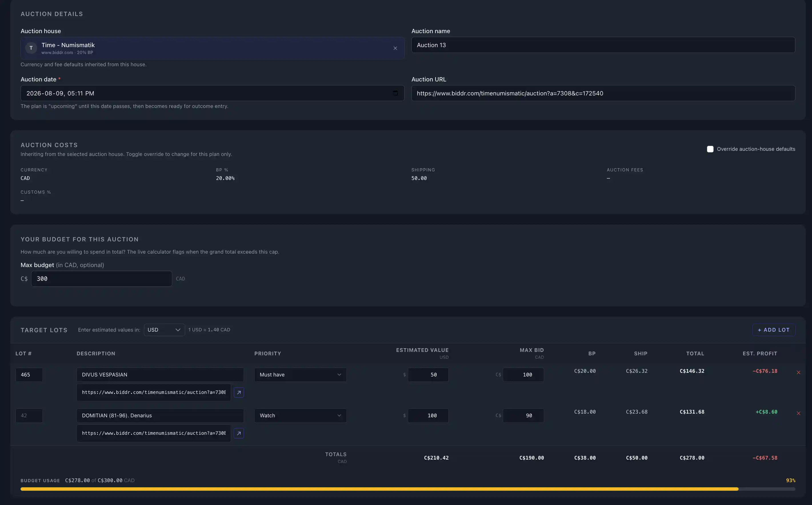Edit lot number field showing 465
The width and height of the screenshot is (812, 505).
(29, 375)
